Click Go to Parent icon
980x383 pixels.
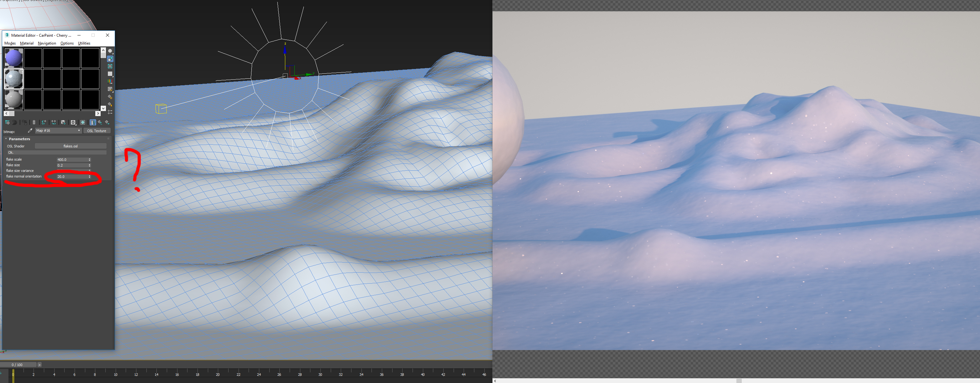[100, 123]
